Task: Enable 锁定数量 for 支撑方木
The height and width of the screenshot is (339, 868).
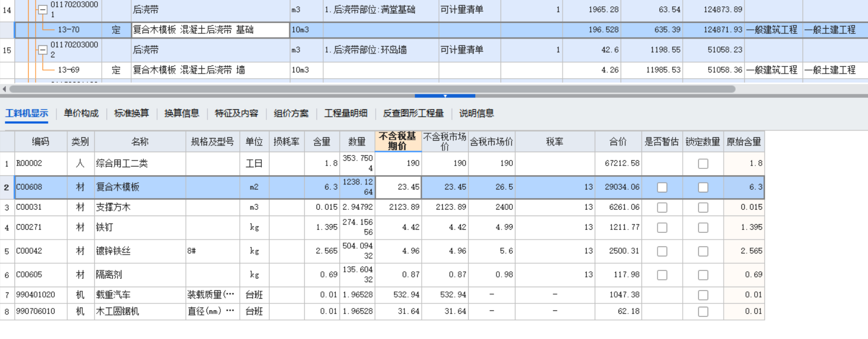Action: pyautogui.click(x=703, y=207)
